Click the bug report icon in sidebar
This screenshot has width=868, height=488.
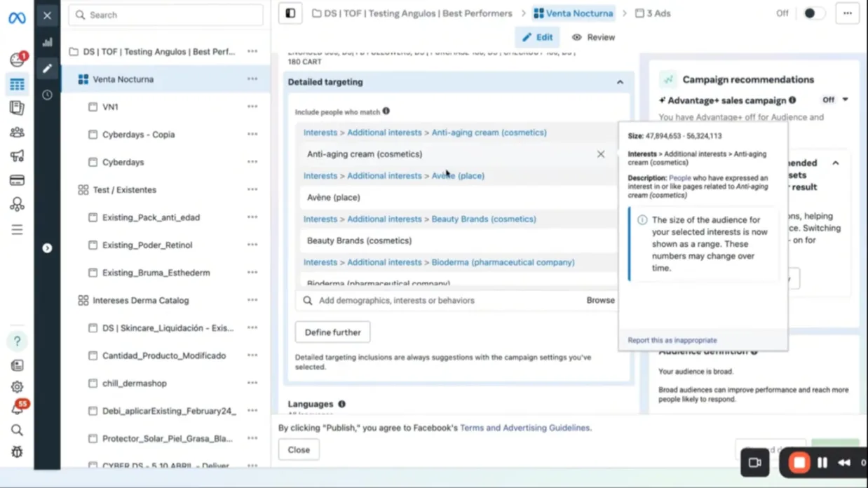point(17,452)
